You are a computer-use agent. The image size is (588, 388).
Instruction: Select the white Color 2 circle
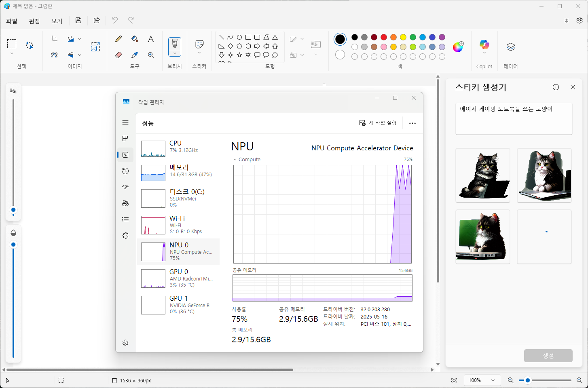(340, 55)
